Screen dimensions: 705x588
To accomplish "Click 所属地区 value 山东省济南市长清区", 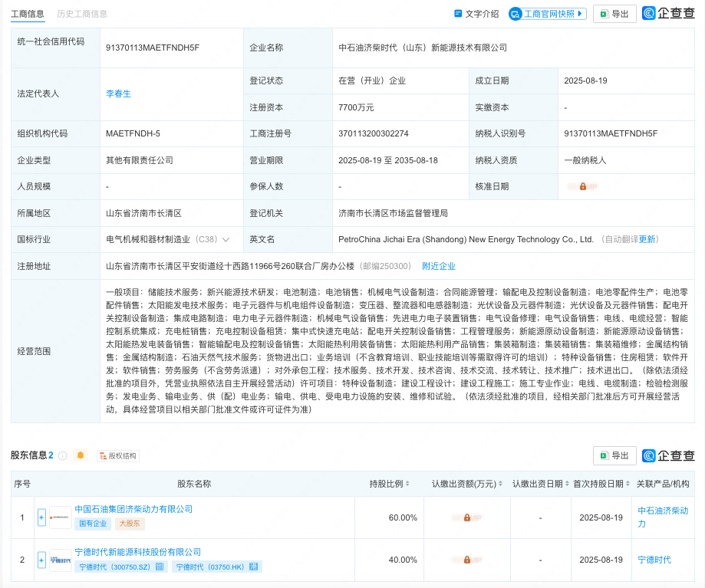I will [144, 213].
